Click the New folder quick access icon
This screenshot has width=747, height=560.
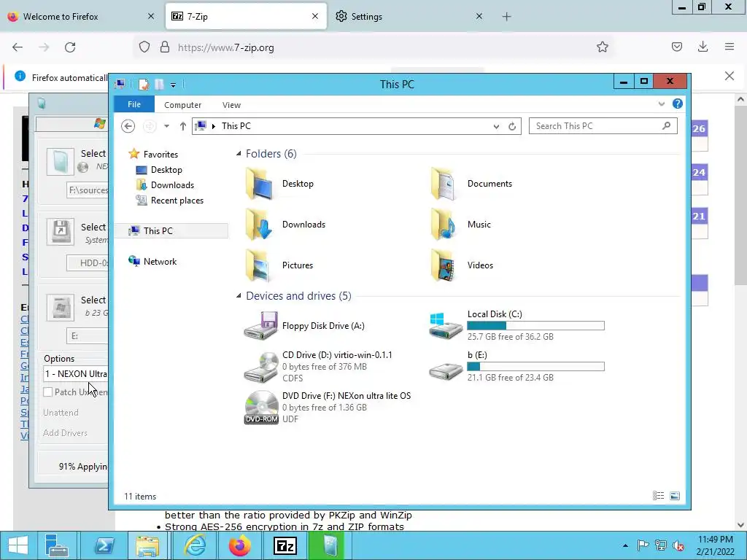[159, 85]
